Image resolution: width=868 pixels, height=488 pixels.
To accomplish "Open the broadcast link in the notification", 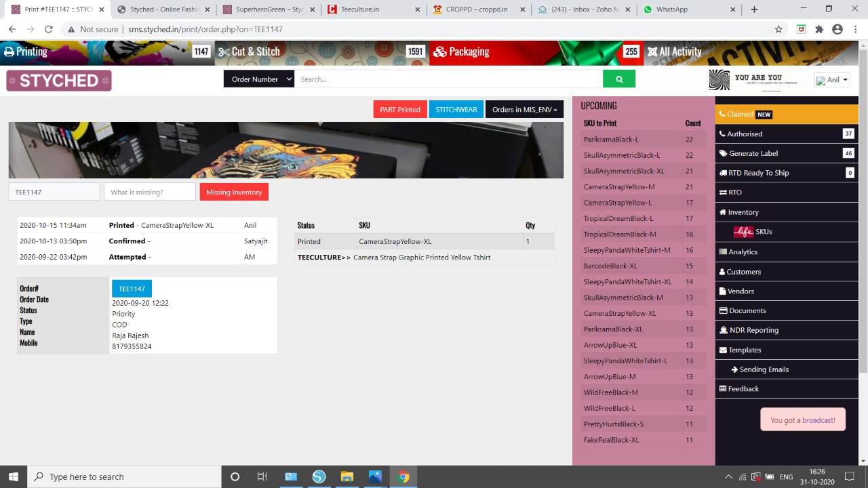I will point(818,420).
